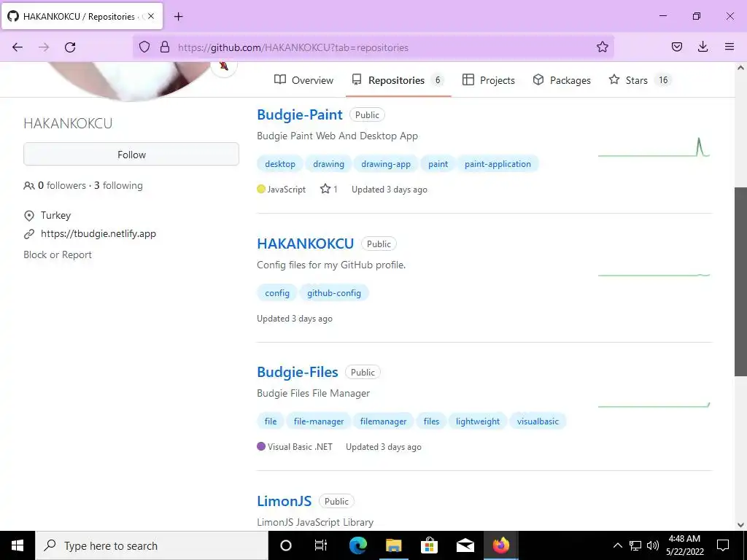This screenshot has width=747, height=560.
Task: Click the scrollbar down arrow
Action: click(740, 525)
